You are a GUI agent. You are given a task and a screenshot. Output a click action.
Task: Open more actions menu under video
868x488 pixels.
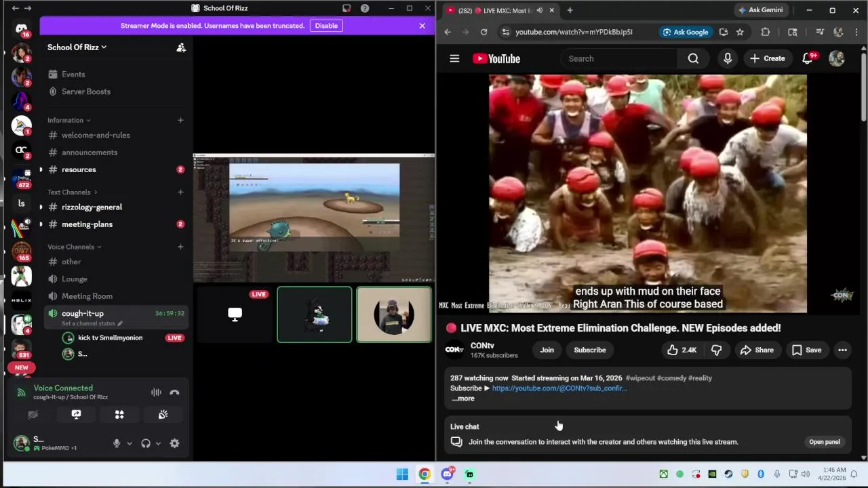tap(842, 350)
